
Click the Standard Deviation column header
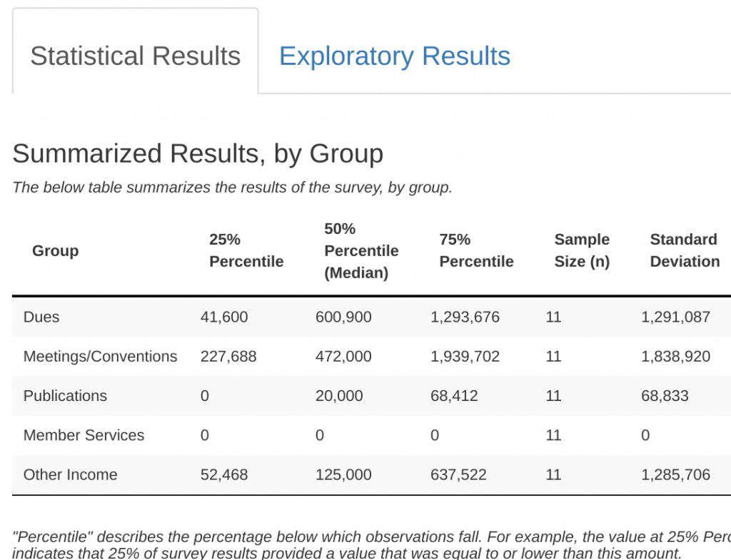[684, 250]
